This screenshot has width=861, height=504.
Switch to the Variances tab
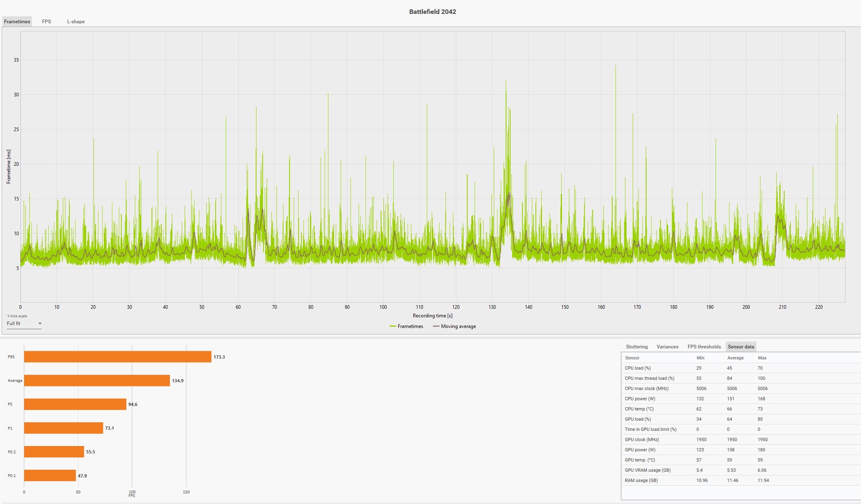[x=667, y=347]
